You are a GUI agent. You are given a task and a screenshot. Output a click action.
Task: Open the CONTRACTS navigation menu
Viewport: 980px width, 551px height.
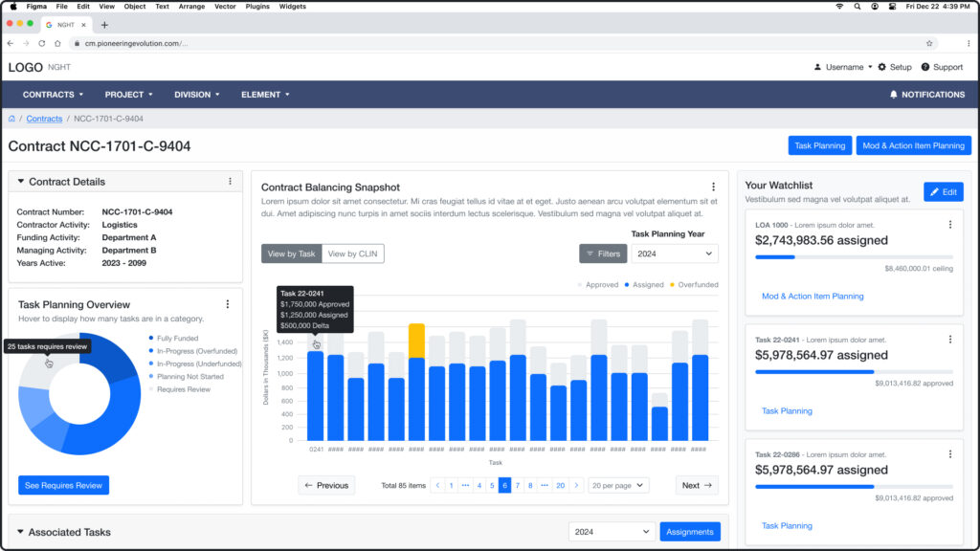pyautogui.click(x=53, y=95)
